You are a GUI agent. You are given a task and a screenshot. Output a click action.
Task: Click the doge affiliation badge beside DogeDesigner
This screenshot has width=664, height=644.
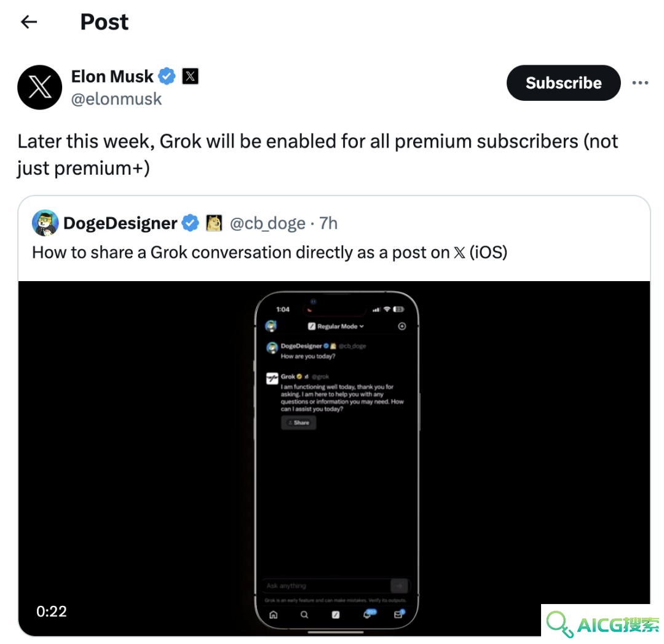(214, 223)
